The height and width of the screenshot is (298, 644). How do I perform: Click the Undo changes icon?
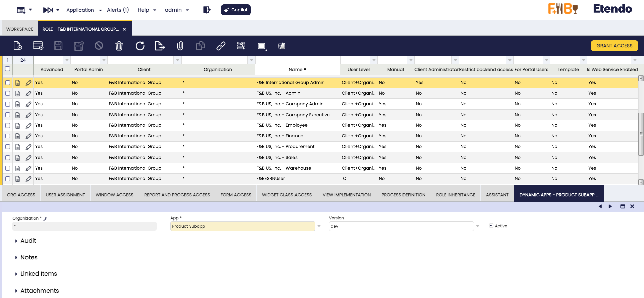pyautogui.click(x=99, y=46)
